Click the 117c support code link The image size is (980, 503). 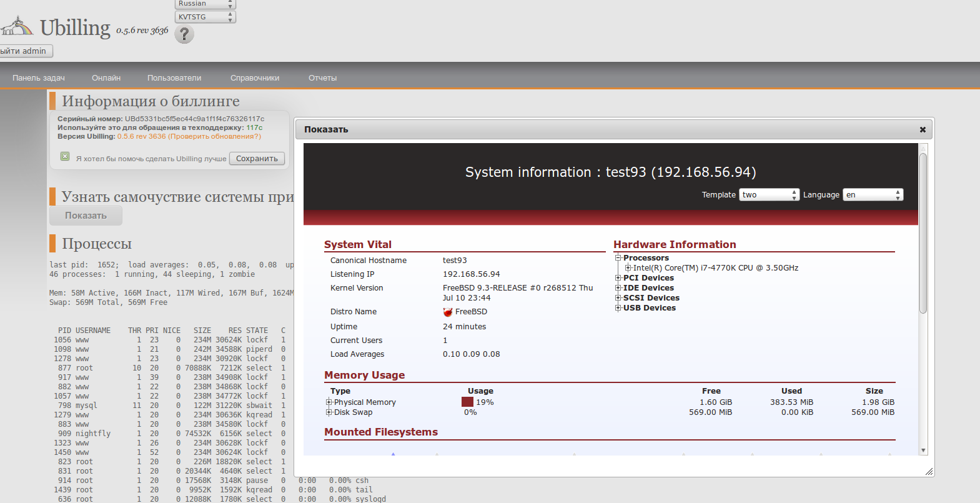254,127
